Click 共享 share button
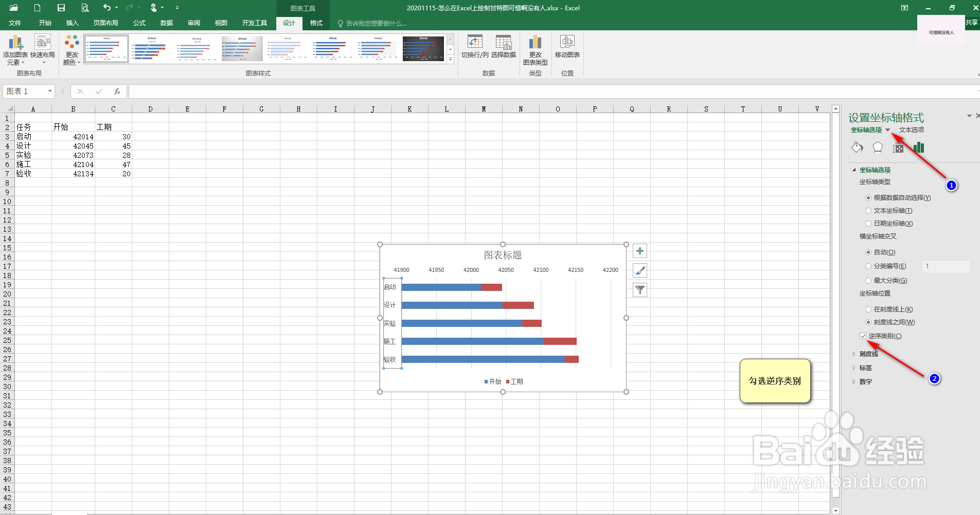Viewport: 980px width, 515px height. click(x=971, y=23)
